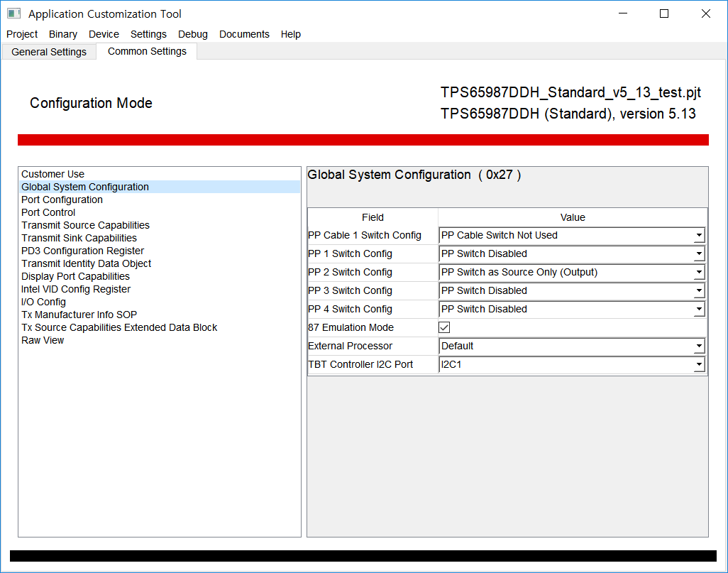Click the PP 2 Switch Config label
The width and height of the screenshot is (728, 573).
click(x=350, y=273)
